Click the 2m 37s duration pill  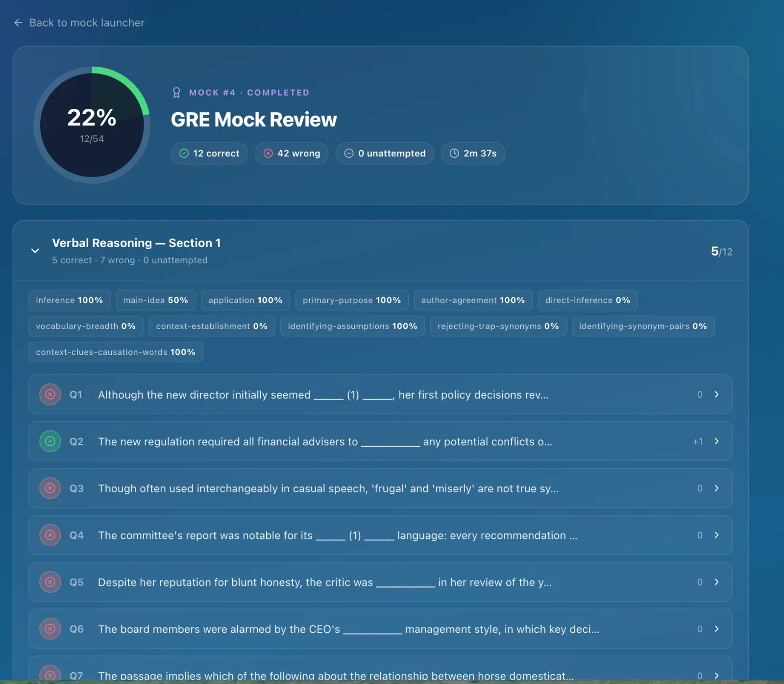click(473, 153)
